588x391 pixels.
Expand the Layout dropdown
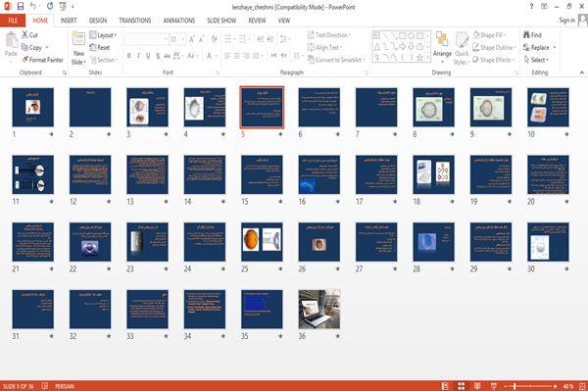(103, 35)
